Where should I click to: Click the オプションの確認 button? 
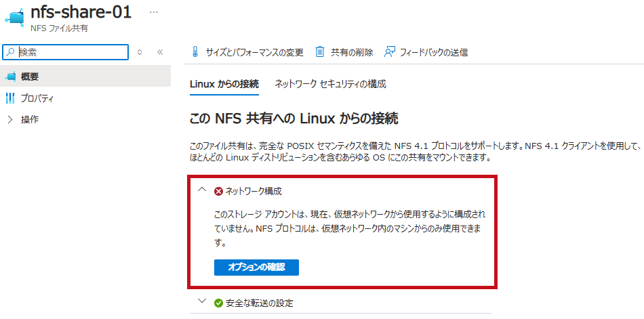(256, 268)
